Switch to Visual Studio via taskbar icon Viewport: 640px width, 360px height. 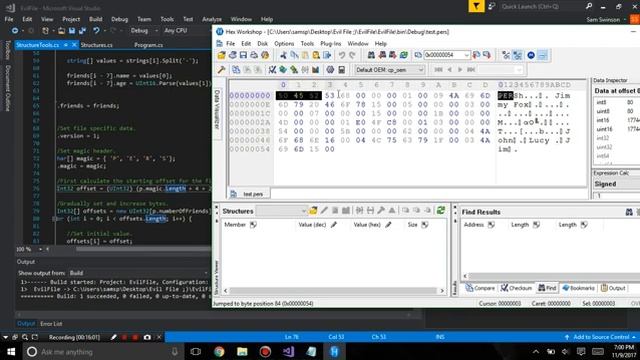(289, 352)
